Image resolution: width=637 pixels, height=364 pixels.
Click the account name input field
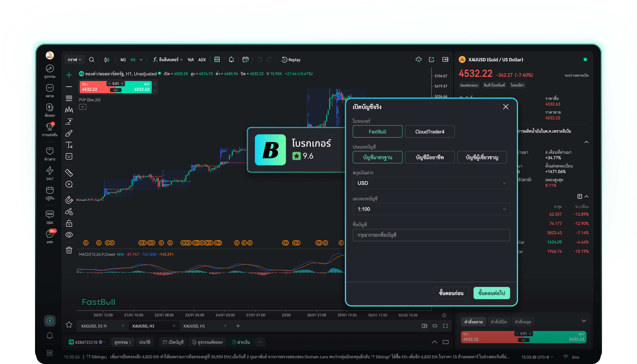click(431, 235)
